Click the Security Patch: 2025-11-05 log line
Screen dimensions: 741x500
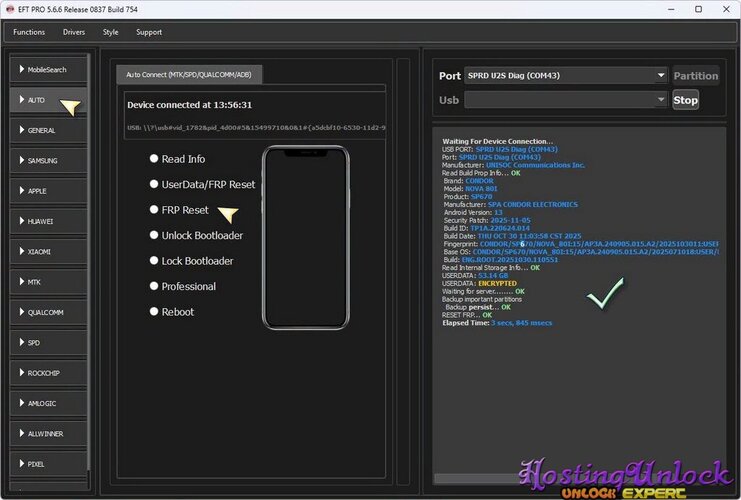[487, 220]
